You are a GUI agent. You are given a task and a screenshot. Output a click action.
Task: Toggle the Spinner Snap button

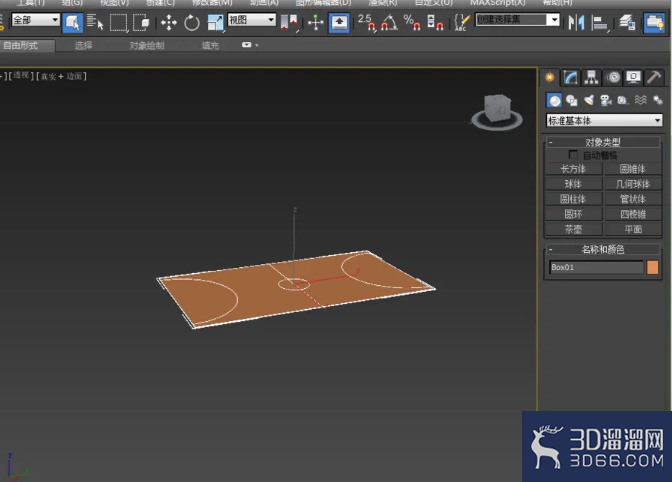[x=435, y=22]
